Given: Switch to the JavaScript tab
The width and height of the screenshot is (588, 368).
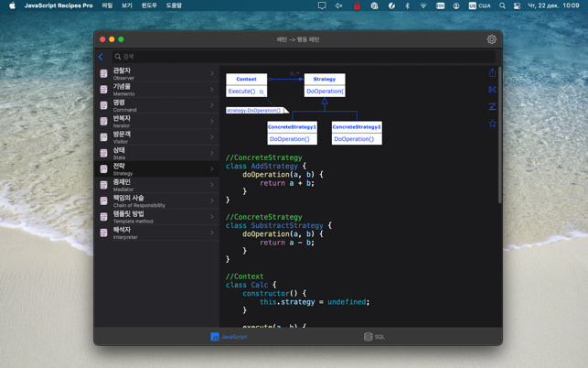Looking at the screenshot, I should pyautogui.click(x=229, y=337).
